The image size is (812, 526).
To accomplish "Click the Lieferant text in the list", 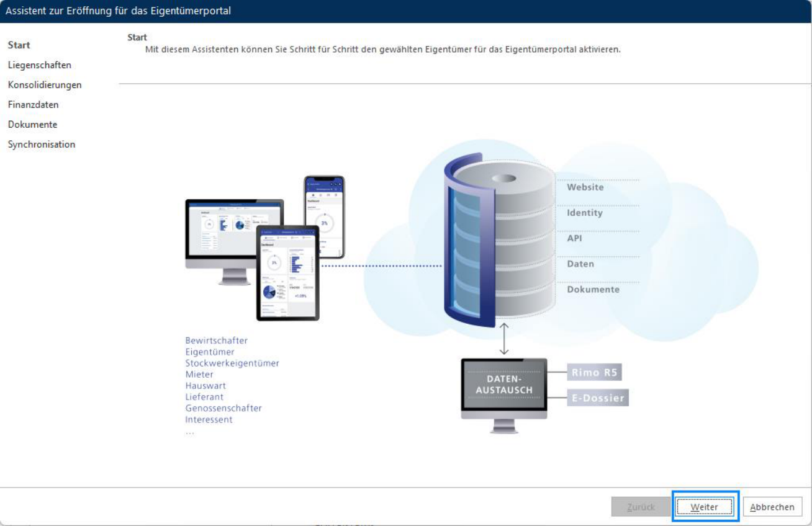I will coord(204,396).
